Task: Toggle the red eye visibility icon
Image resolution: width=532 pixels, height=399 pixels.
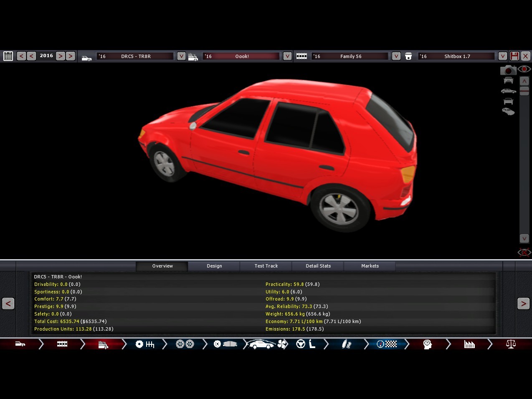Action: tap(524, 69)
